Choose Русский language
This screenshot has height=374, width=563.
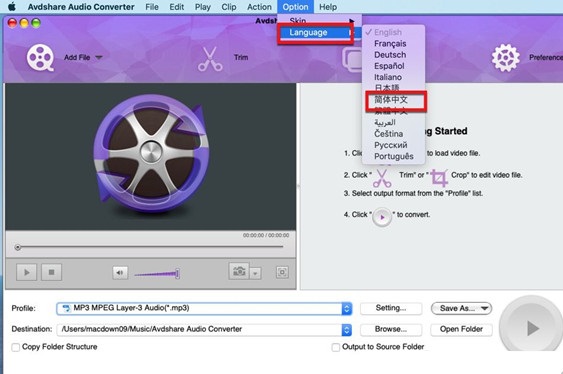click(391, 145)
